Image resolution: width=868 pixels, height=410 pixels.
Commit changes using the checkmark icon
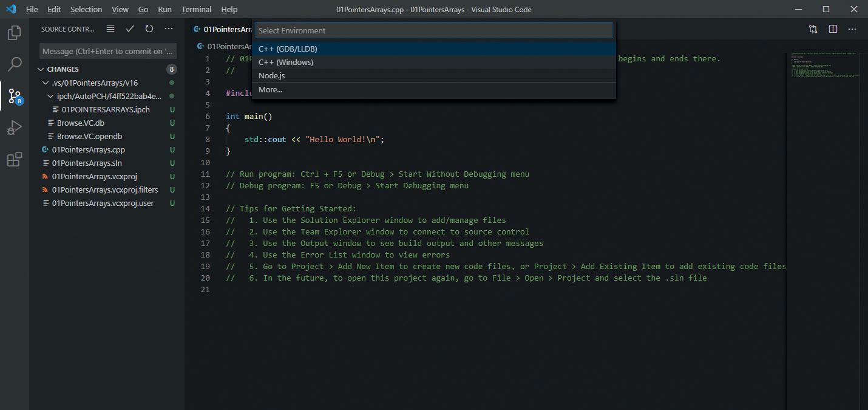click(130, 29)
